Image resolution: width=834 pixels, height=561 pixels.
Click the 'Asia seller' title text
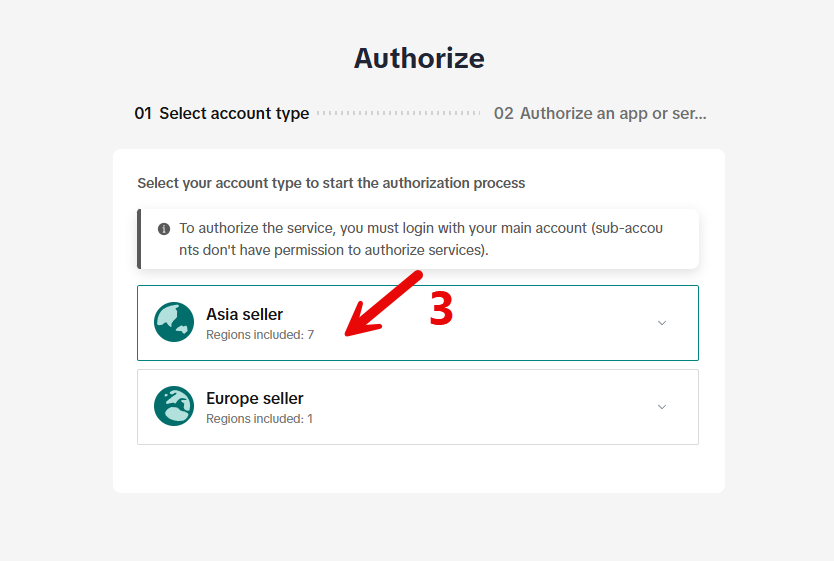[x=244, y=314]
